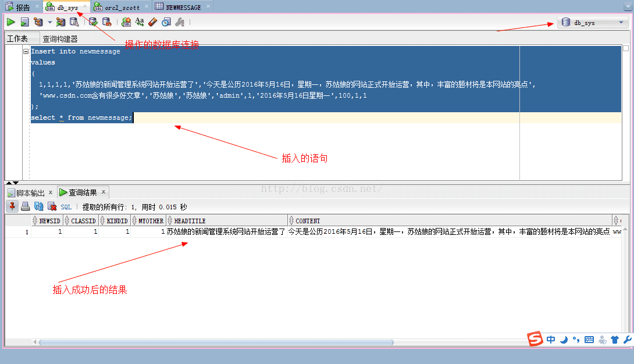Click the horizontal scrollbar of results grid

(x=216, y=342)
